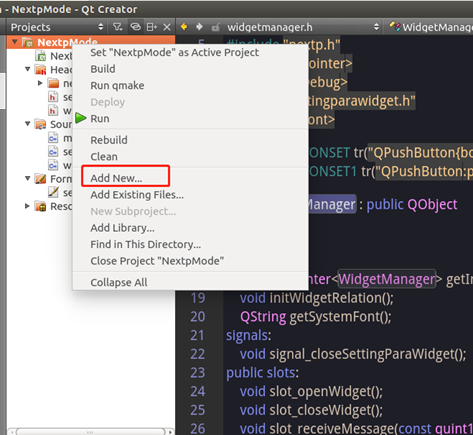Go back with yellow left arrow
473x435 pixels.
point(184,27)
